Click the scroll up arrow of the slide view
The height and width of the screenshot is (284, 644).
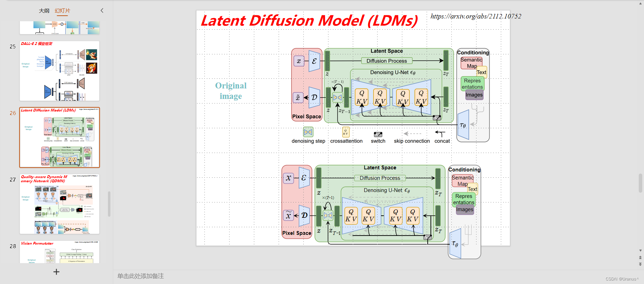641,3
